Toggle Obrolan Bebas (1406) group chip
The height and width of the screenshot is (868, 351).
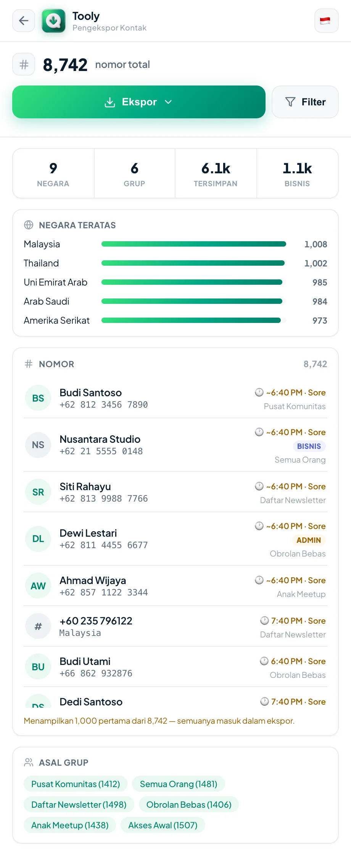(x=189, y=804)
